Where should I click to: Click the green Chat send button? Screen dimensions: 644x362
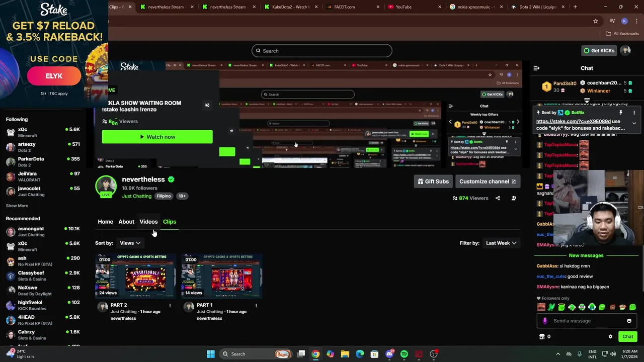(627, 337)
